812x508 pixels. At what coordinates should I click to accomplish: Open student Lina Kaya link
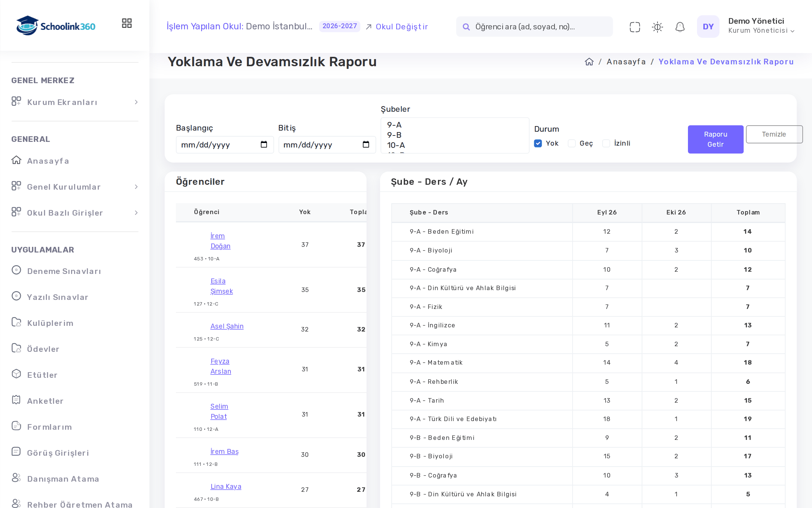[x=226, y=487]
